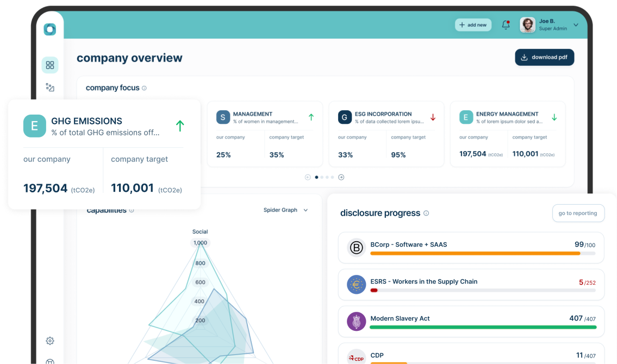The height and width of the screenshot is (364, 617).
Task: Click the 407/407 Modern Slavery Act score
Action: (x=582, y=318)
